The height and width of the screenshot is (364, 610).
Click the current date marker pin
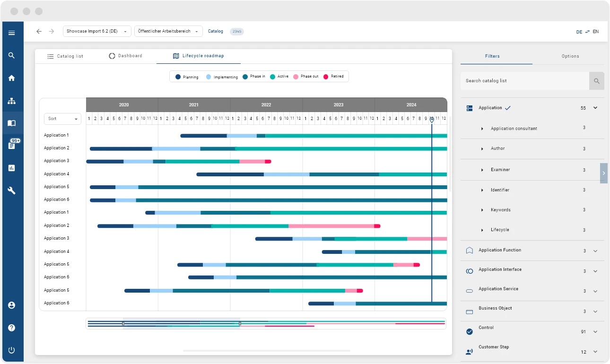[432, 120]
